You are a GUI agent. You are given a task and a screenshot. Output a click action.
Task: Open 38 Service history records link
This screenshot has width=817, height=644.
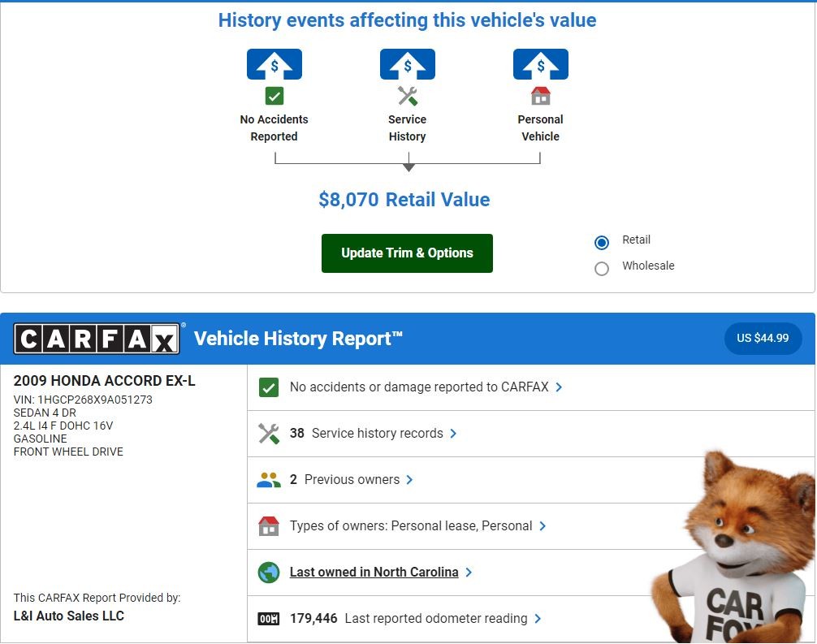[x=366, y=434]
